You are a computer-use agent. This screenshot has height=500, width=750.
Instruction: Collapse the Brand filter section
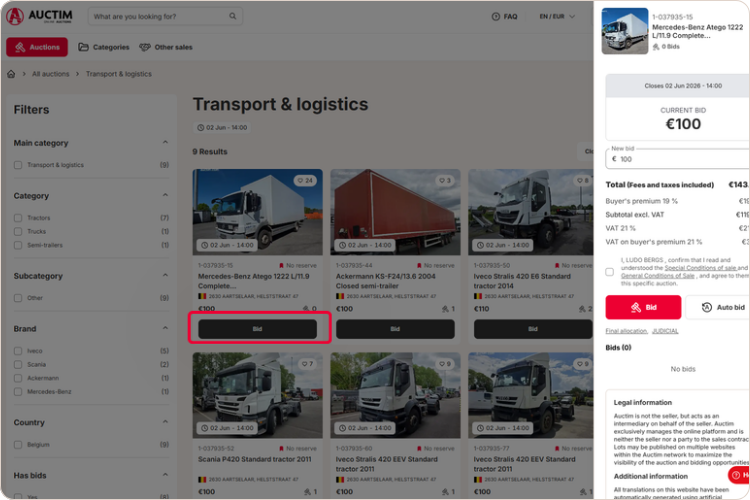click(165, 328)
